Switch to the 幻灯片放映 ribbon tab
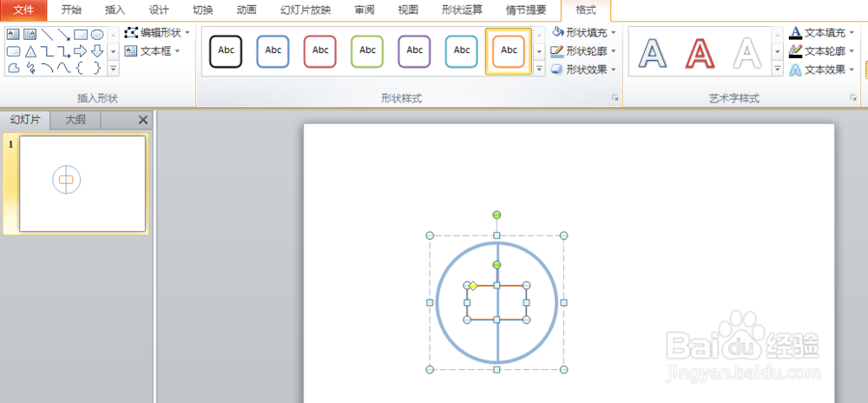Image resolution: width=868 pixels, height=403 pixels. pyautogui.click(x=306, y=10)
